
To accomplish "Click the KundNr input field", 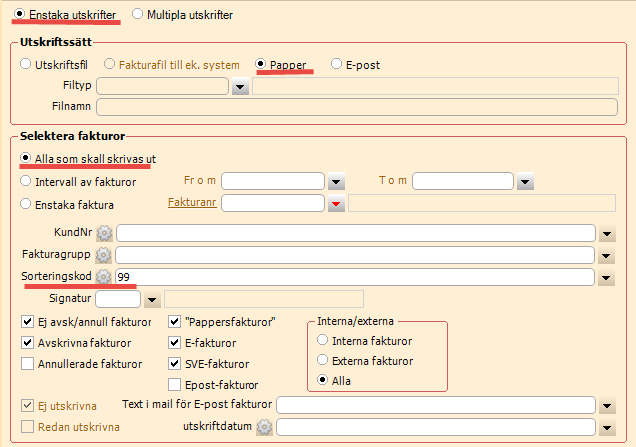I will (355, 233).
